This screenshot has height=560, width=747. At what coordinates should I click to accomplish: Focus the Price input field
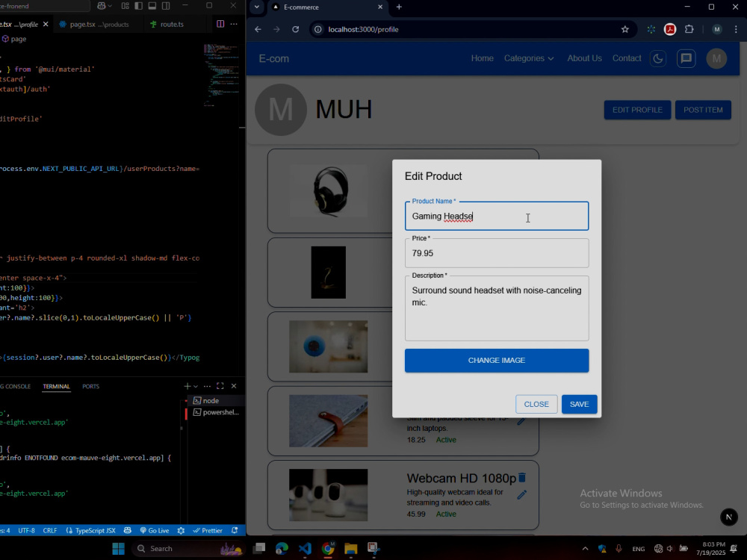click(497, 253)
